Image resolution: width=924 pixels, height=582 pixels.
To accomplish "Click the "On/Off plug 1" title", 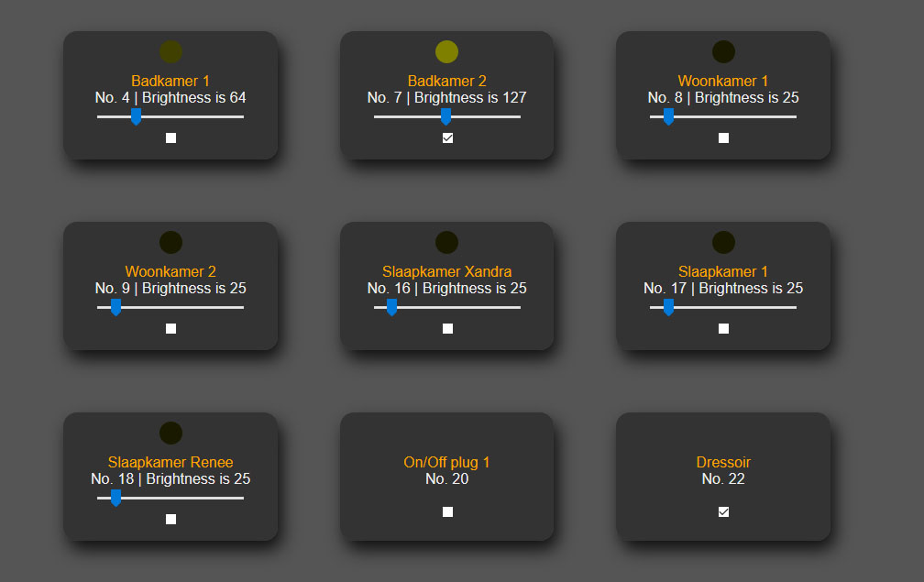I will [x=446, y=463].
